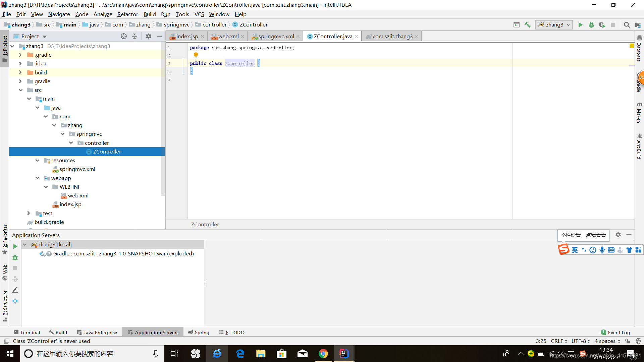Open the Spring tab panel
Viewport: 644px width, 362px height.
[x=198, y=332]
